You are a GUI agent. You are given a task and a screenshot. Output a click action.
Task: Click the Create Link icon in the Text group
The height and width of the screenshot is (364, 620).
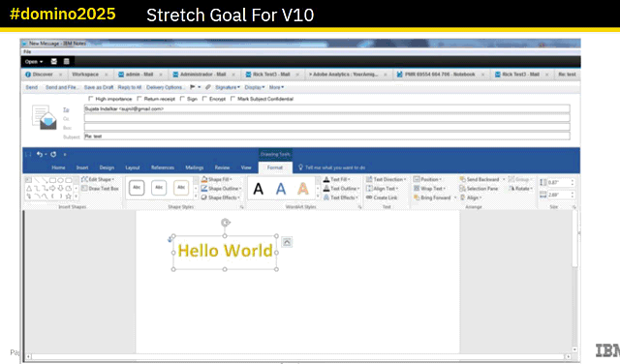tap(369, 197)
